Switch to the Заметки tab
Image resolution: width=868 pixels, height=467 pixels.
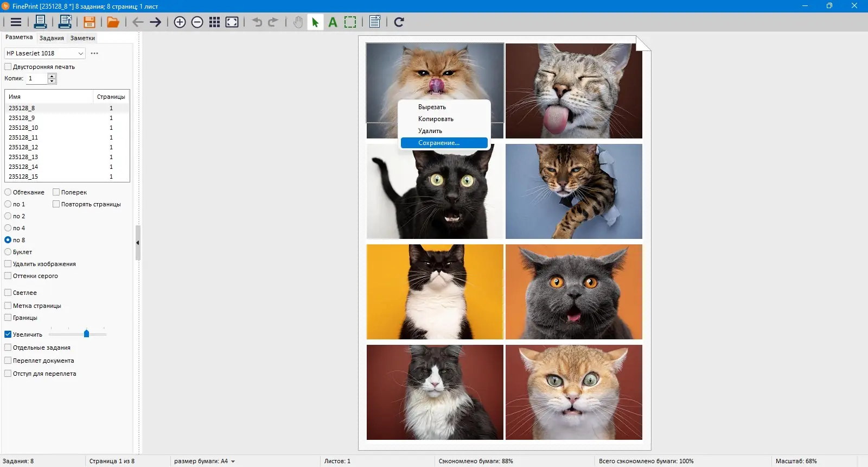(x=82, y=38)
